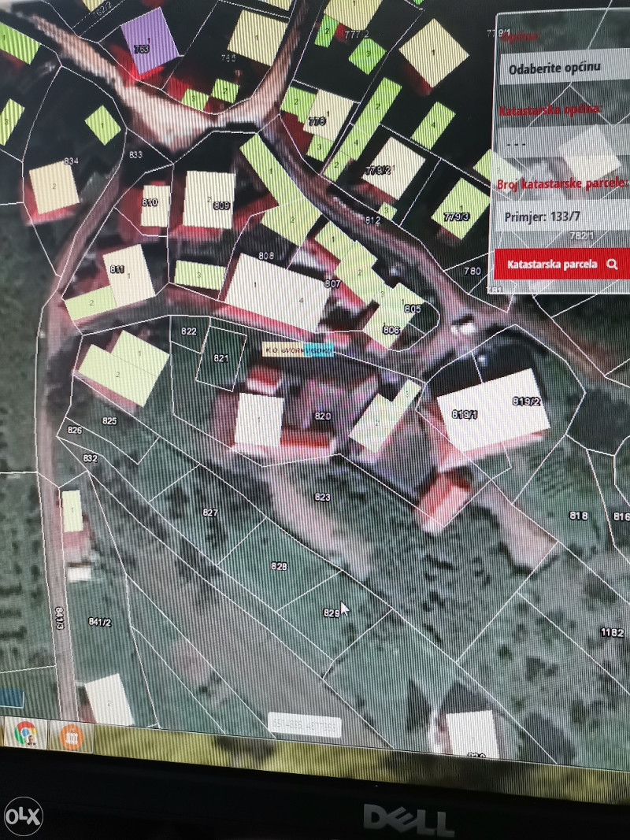Click parcel label 777/2
The height and width of the screenshot is (840, 630).
click(357, 35)
